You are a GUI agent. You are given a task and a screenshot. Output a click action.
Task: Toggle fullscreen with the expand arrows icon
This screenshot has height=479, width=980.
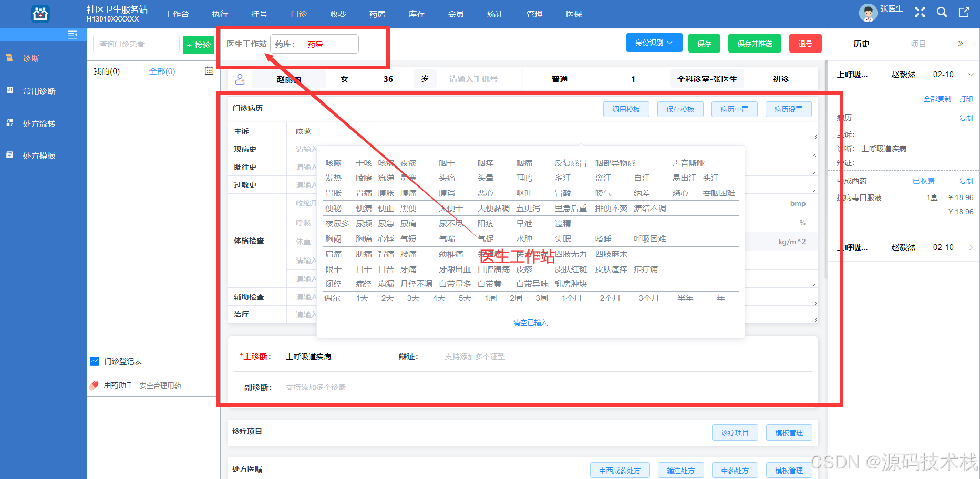point(920,12)
